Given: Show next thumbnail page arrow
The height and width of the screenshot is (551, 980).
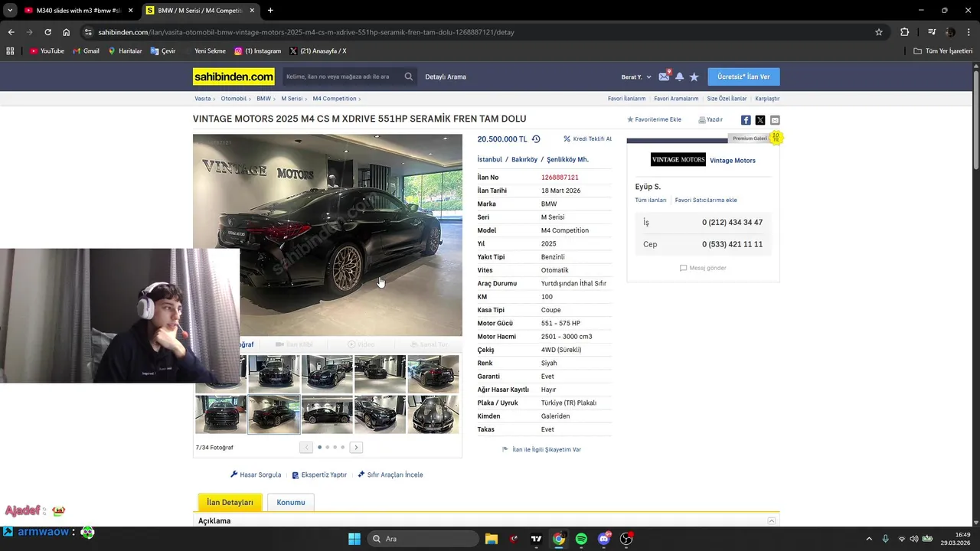Looking at the screenshot, I should point(356,447).
